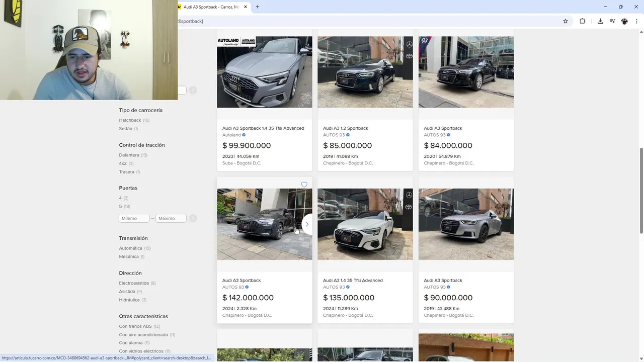Apply the Puertas min-max range arrow
The height and width of the screenshot is (362, 644).
(193, 218)
